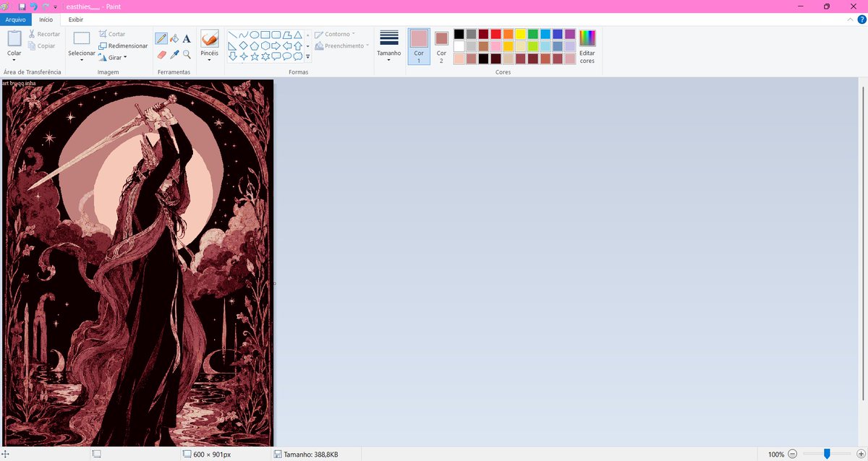Screen dimensions: 868x461
Task: Click the zoom out minus button
Action: click(792, 454)
